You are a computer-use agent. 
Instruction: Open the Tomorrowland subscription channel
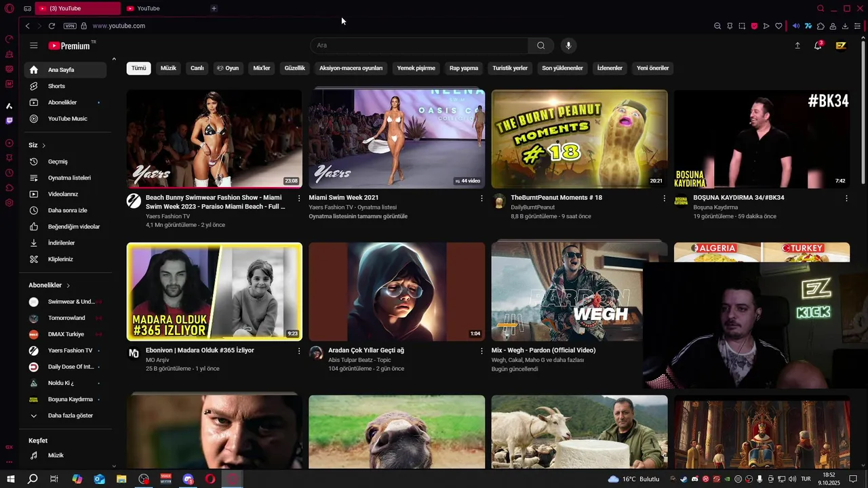tap(66, 318)
